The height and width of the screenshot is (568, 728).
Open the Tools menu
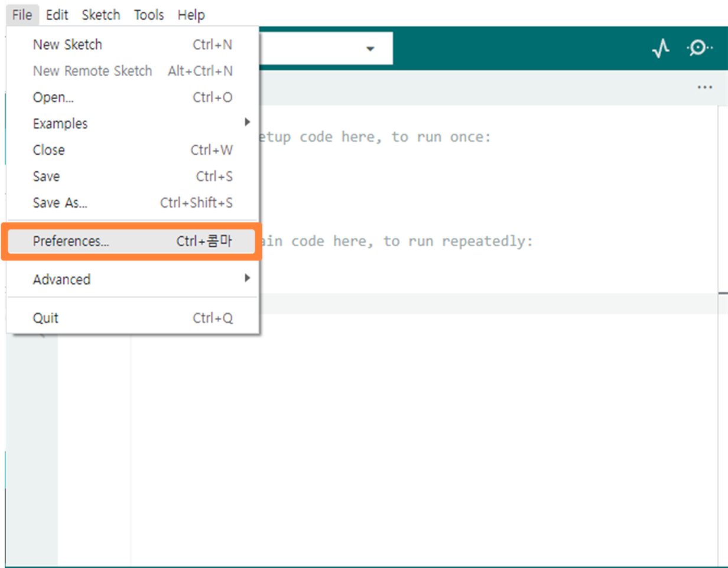click(149, 15)
